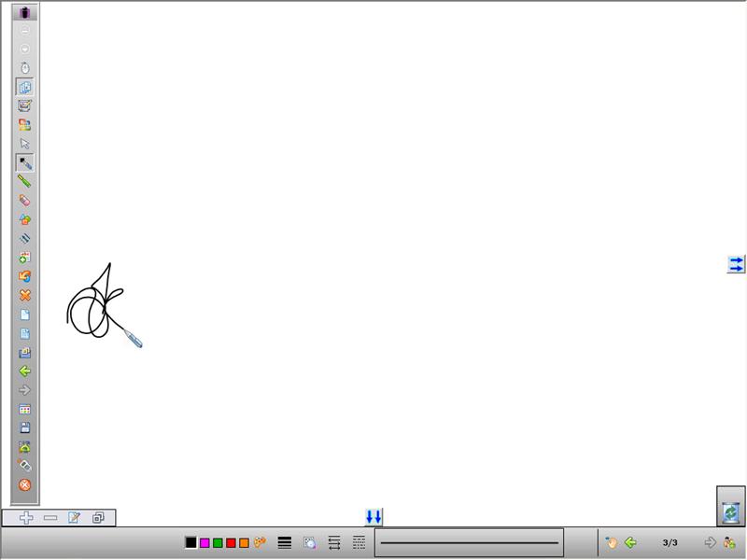
Task: Select the pink eraser tool
Action: coord(25,201)
